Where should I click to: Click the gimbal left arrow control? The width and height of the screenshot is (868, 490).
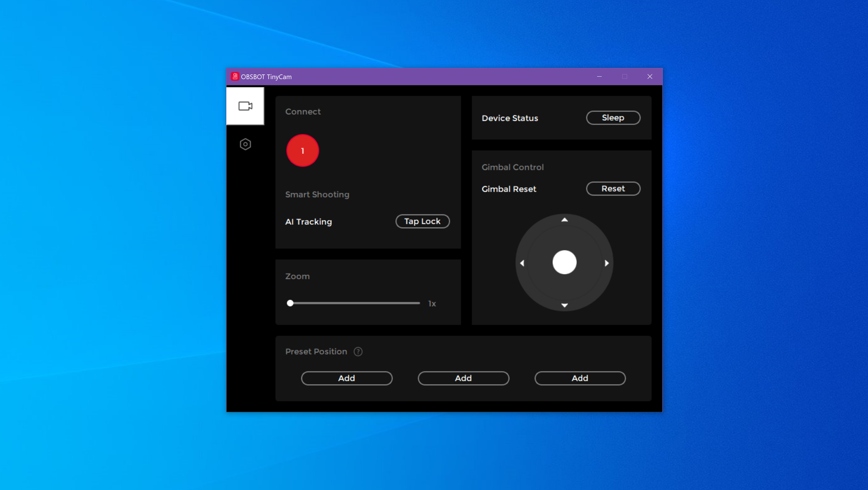[522, 263]
